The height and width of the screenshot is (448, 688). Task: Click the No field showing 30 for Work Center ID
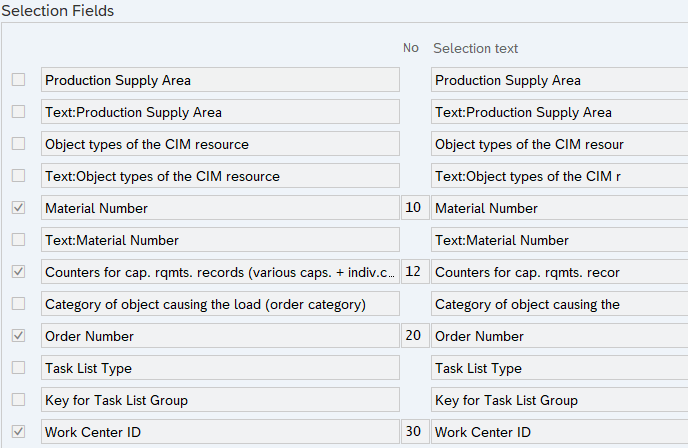click(412, 432)
